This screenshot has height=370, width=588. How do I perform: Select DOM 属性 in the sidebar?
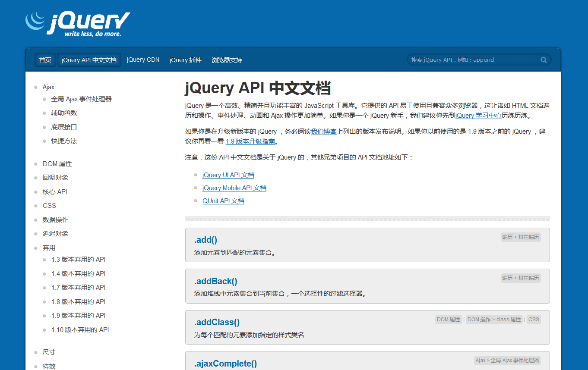57,164
